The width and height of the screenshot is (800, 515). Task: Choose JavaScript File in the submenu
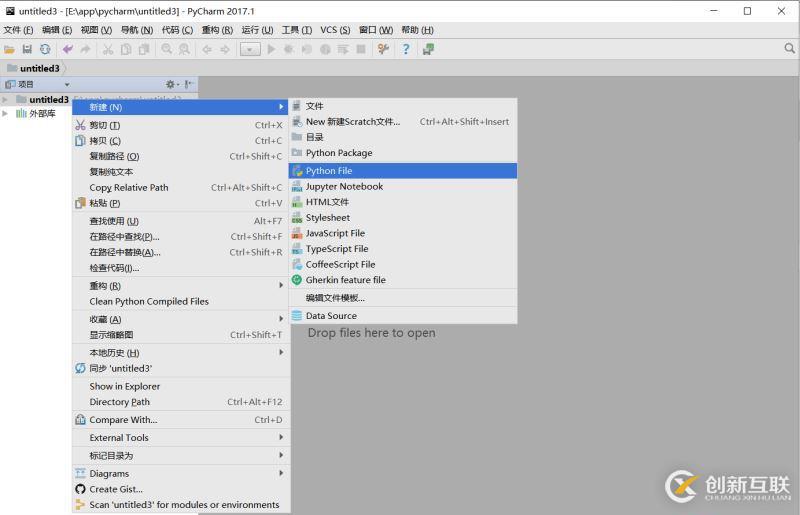pos(403,233)
